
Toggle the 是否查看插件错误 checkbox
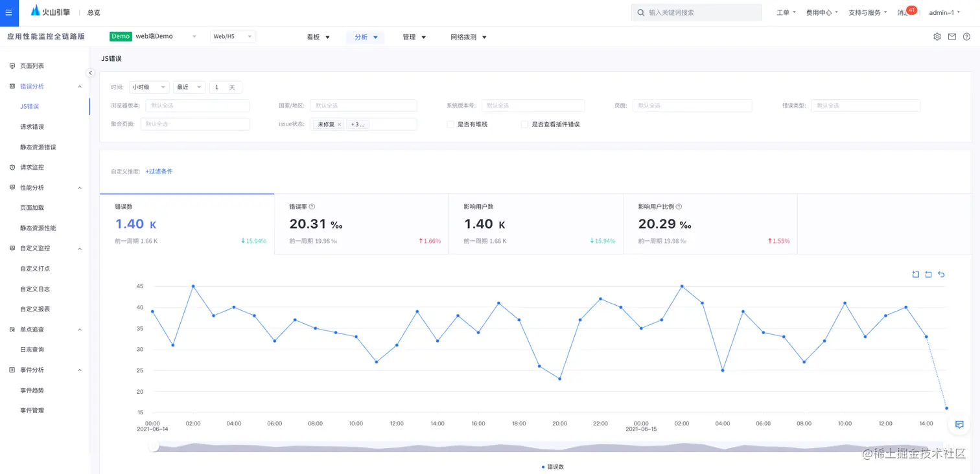[525, 124]
